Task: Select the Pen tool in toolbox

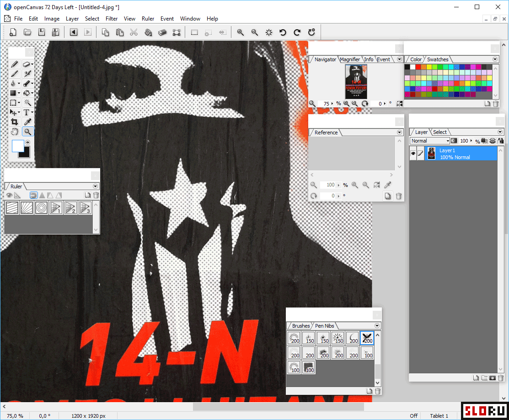Action: click(x=14, y=64)
